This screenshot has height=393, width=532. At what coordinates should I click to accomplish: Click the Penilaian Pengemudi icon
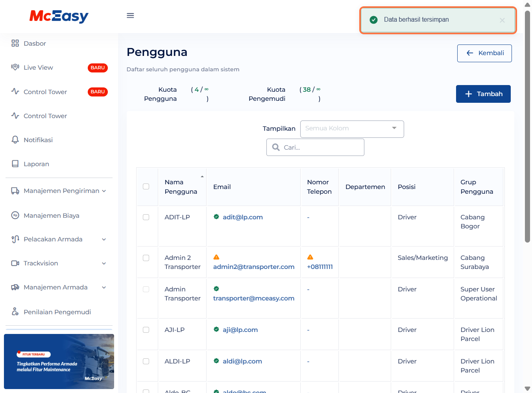(x=15, y=312)
